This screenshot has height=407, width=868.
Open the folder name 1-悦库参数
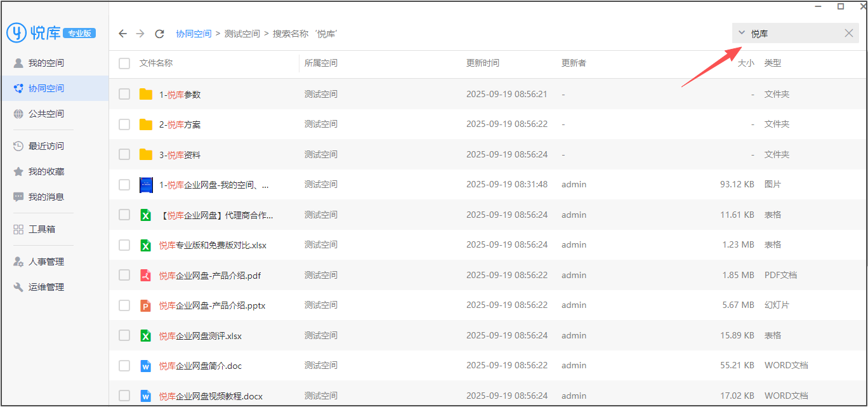(180, 95)
